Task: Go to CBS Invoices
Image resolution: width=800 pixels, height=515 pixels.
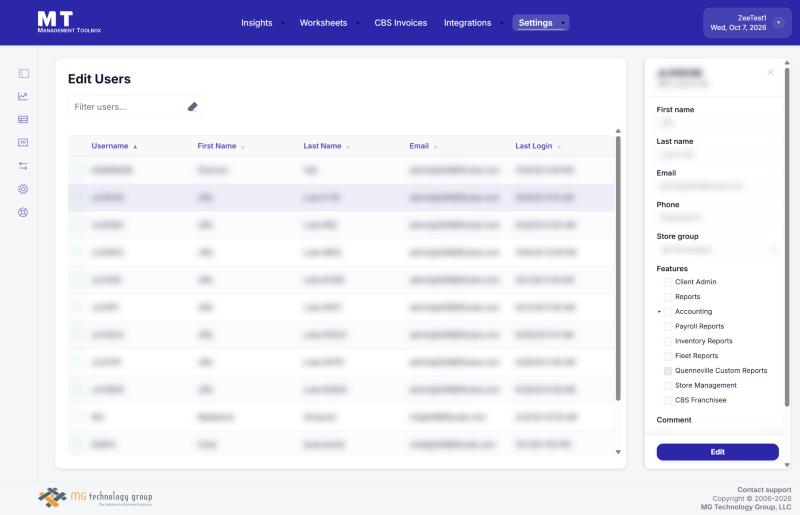Action: pos(401,23)
